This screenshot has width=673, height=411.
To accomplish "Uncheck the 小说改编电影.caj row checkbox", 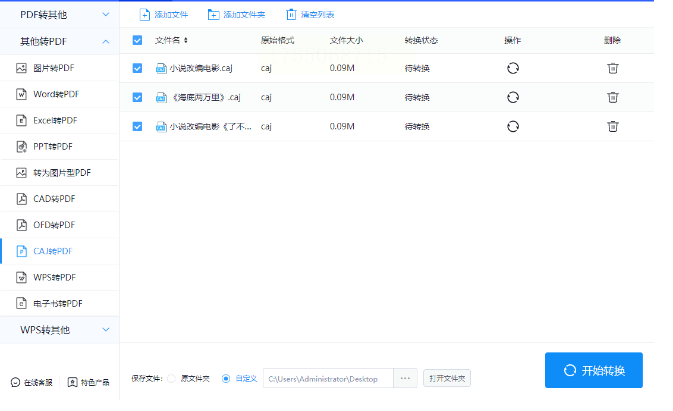I will pyautogui.click(x=137, y=68).
